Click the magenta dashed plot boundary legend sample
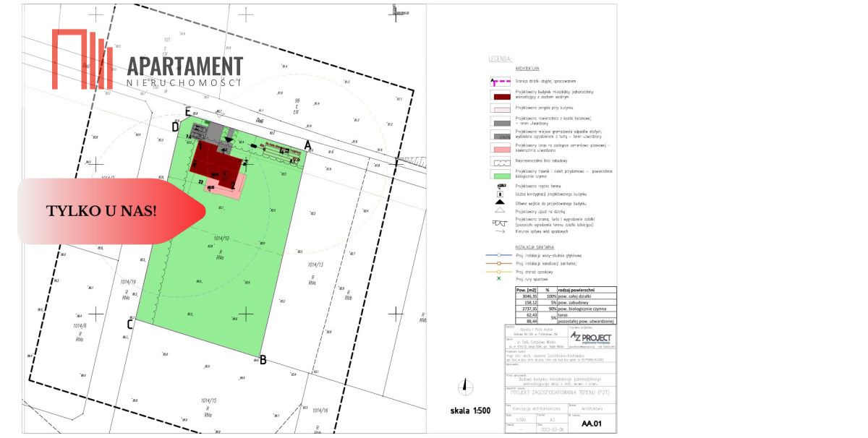Viewport: 868px width, 438px height. pyautogui.click(x=501, y=81)
